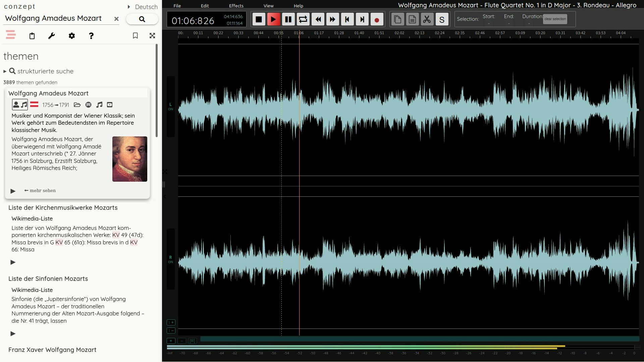Expand the Mozart card with its triangle
Image resolution: width=644 pixels, height=362 pixels.
(x=13, y=191)
